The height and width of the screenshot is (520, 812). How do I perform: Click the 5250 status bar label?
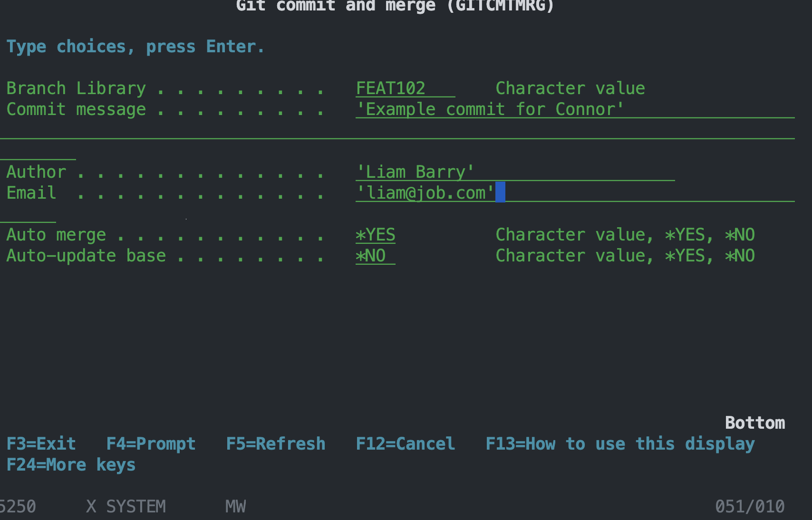tap(18, 506)
